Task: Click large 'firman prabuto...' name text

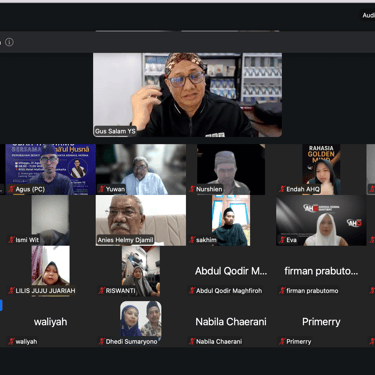Action: click(x=321, y=271)
